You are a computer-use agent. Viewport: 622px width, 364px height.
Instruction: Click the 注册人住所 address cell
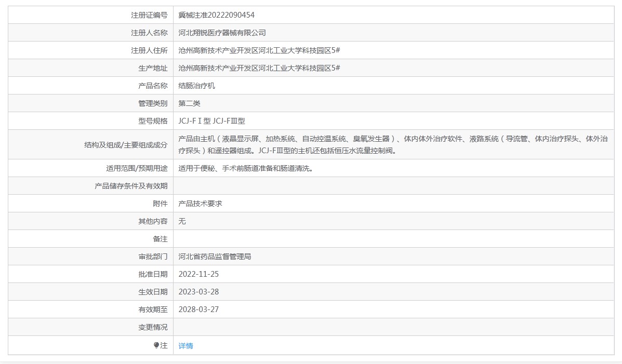[254, 50]
